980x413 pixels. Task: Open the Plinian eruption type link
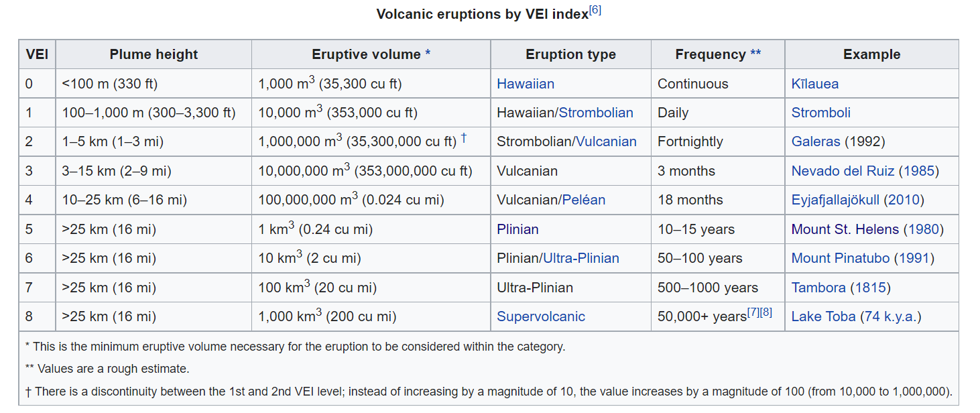(x=517, y=229)
